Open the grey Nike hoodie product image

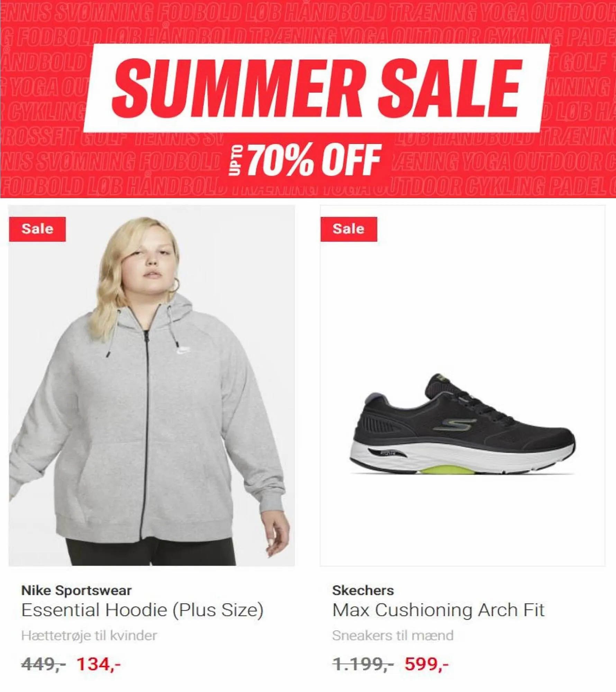coord(152,385)
